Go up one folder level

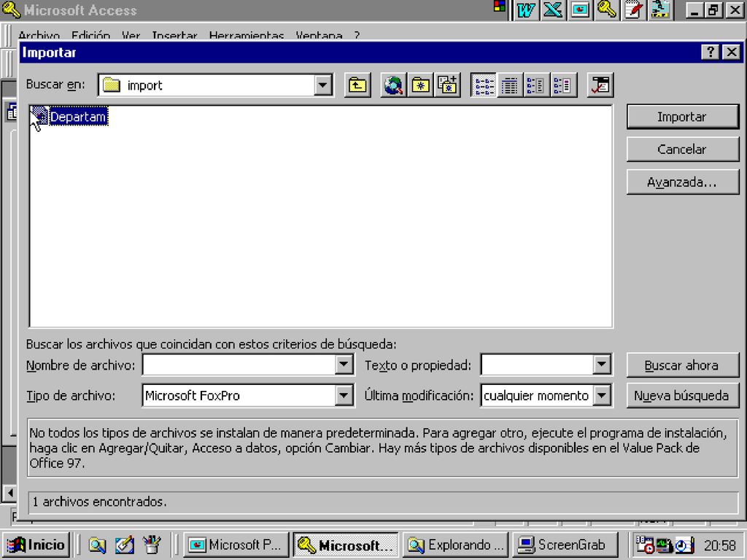[x=357, y=85]
